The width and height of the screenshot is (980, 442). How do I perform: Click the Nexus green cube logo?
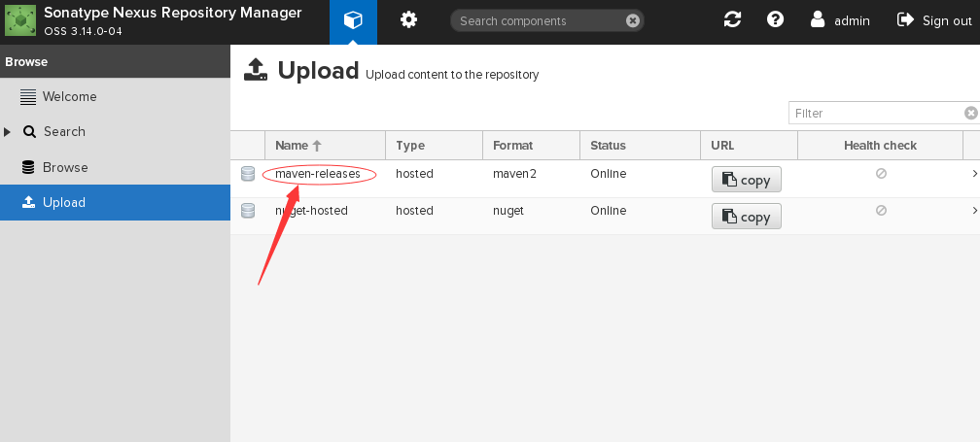point(20,20)
